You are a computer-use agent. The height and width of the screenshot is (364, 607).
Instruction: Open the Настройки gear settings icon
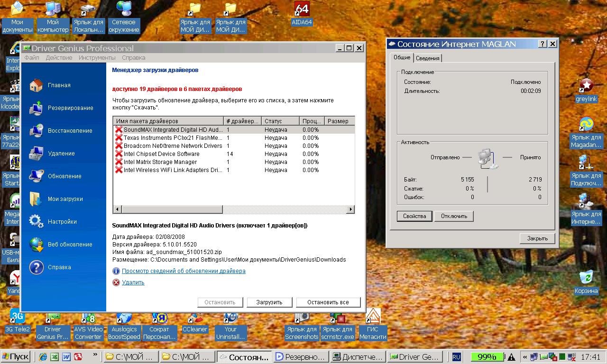tap(37, 222)
